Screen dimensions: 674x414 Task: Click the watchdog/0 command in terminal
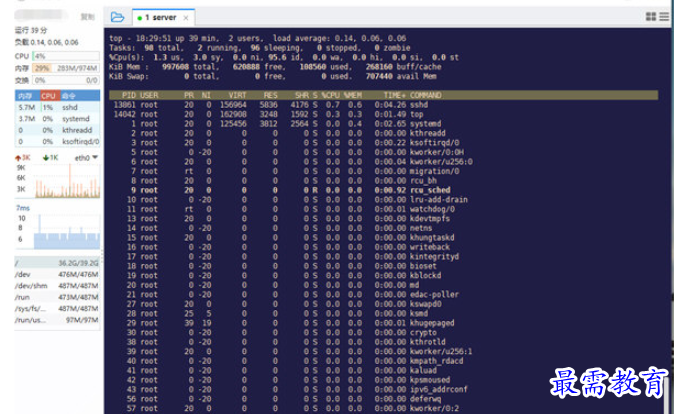coord(432,209)
